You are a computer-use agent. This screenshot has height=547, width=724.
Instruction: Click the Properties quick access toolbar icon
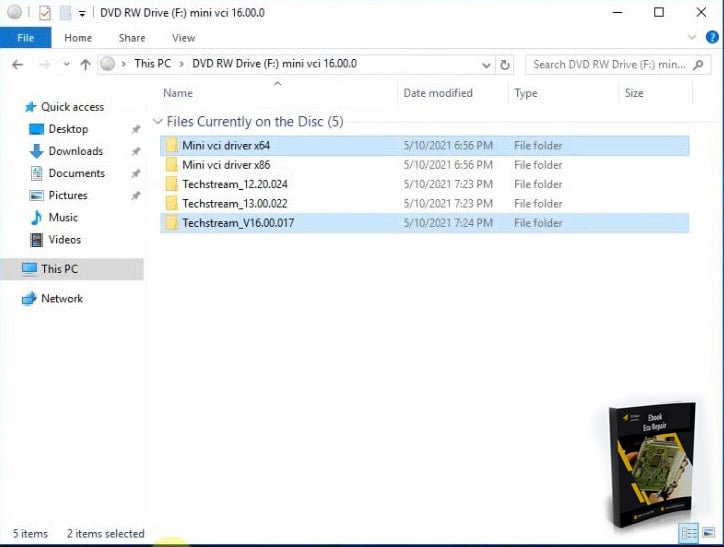(45, 13)
